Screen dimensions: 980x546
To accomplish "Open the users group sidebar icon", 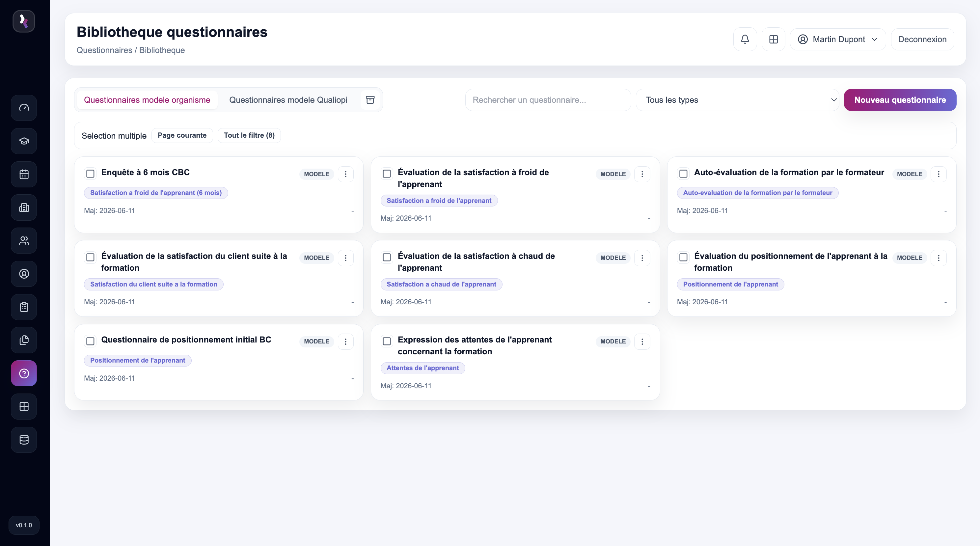I will click(x=24, y=240).
